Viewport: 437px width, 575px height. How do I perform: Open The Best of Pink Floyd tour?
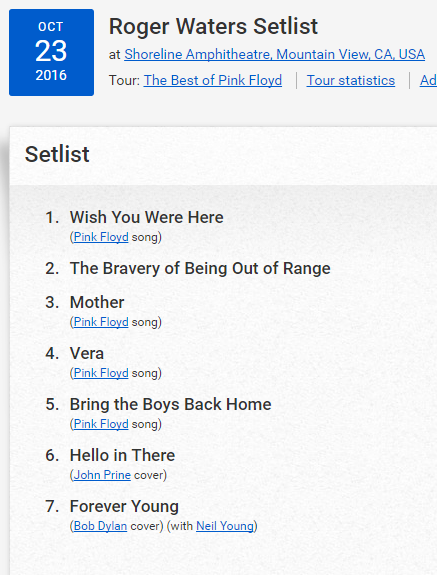213,80
